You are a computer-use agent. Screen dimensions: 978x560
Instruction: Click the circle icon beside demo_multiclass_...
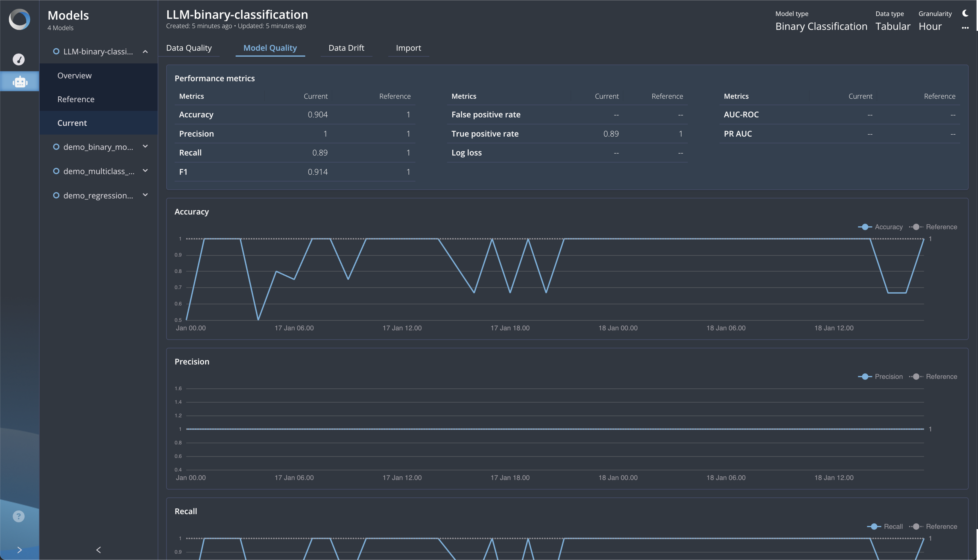tap(56, 171)
